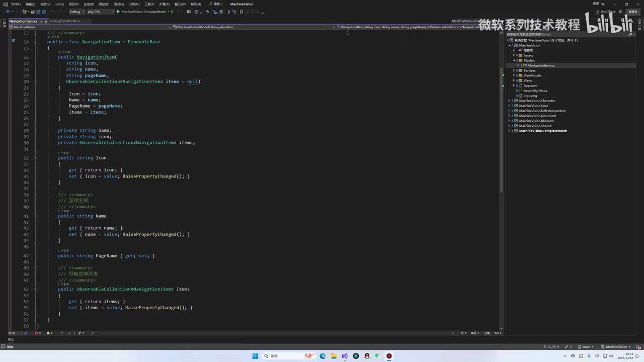Screen dimensions: 644x362
Task: Click the NavigationItem.cs file icon in Solution Explorer
Action: coord(524,65)
